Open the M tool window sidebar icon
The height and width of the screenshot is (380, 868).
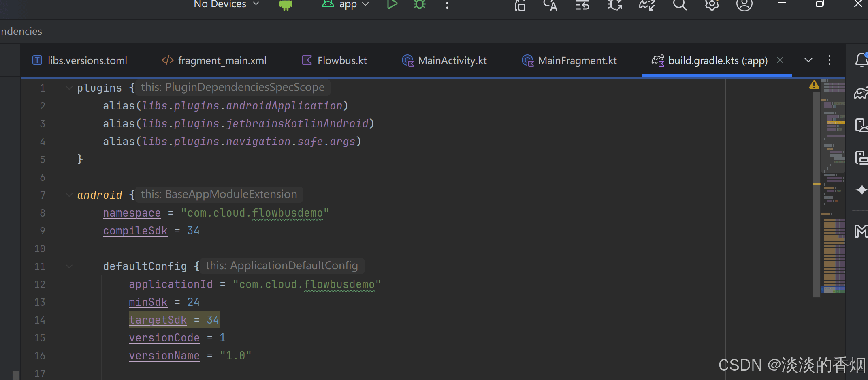861,231
